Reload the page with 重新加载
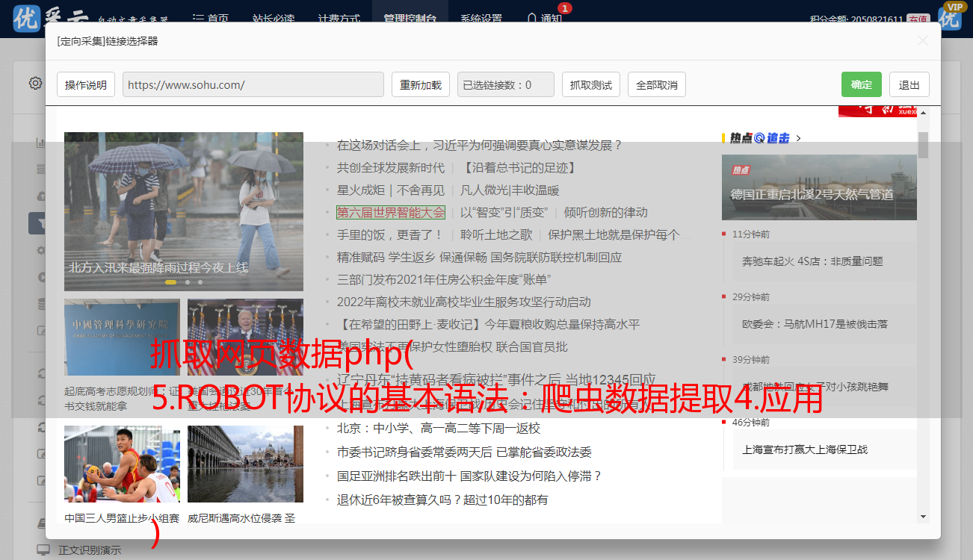The height and width of the screenshot is (560, 973). click(x=420, y=84)
